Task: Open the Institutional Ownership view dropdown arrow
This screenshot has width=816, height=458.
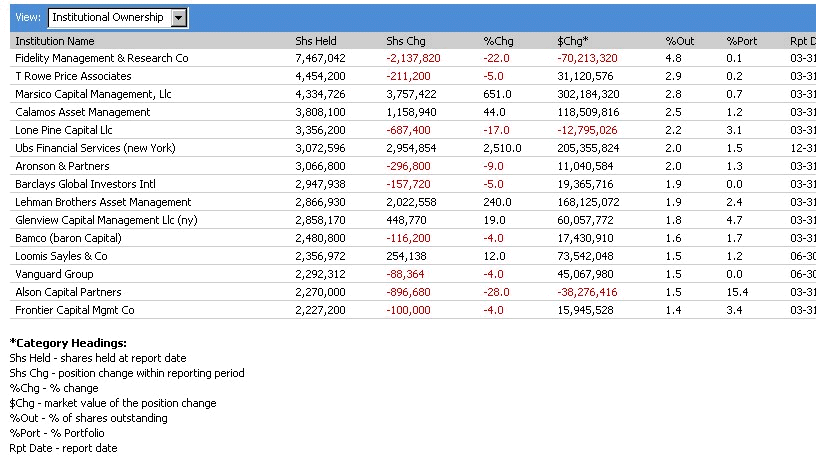Action: [178, 18]
